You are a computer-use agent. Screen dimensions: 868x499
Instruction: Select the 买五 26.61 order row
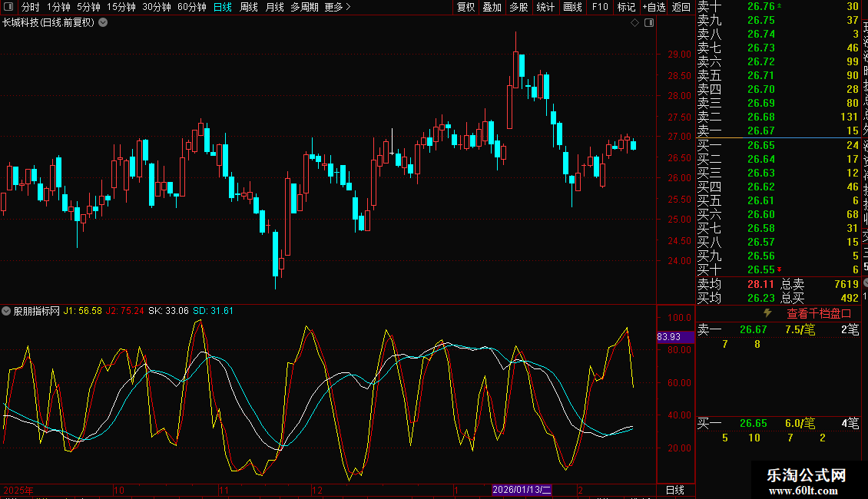click(778, 200)
